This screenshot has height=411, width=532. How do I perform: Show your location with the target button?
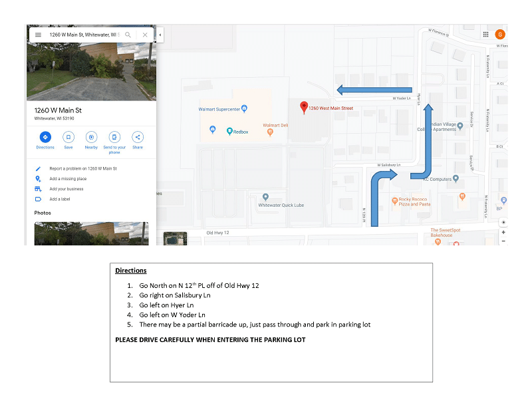tap(503, 222)
